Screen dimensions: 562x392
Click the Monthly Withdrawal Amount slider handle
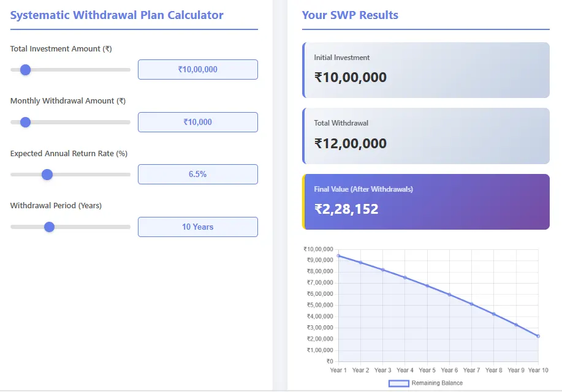coord(25,122)
